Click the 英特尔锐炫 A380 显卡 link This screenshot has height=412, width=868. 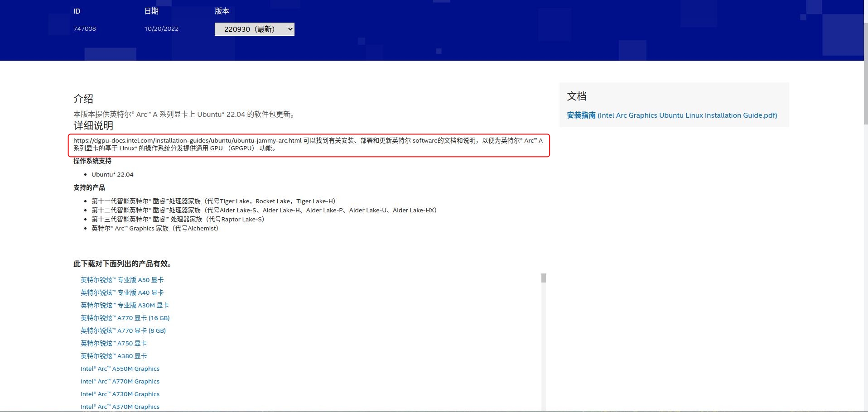(114, 356)
